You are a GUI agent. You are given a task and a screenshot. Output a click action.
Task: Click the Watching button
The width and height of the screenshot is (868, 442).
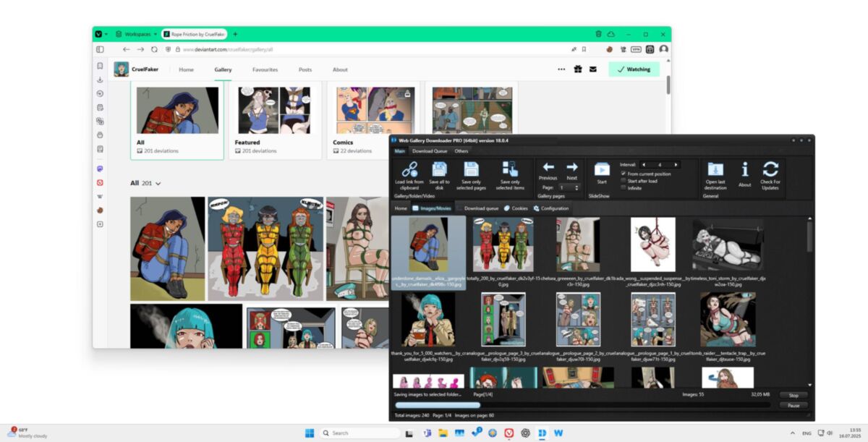point(634,69)
